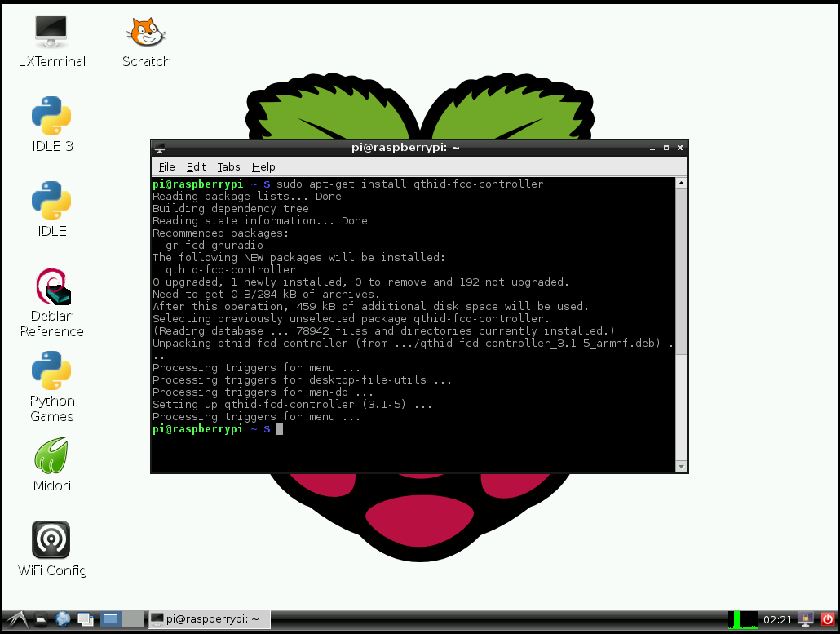Open the File menu in the terminal

pos(166,166)
